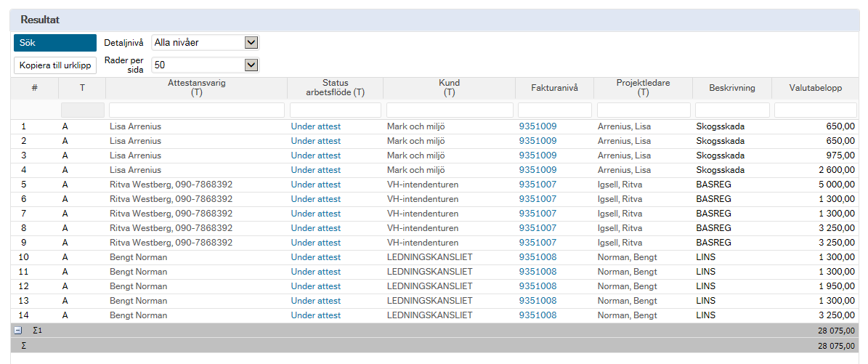Viewport: 868px width, 364px height.
Task: Click Kopiera till urklipp button
Action: tap(54, 65)
